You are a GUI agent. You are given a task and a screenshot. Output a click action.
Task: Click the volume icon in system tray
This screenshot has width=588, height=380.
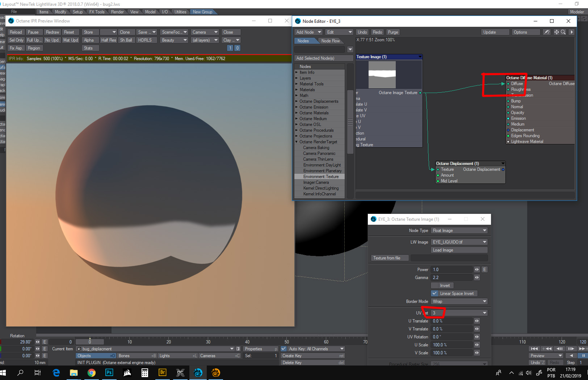coord(529,373)
